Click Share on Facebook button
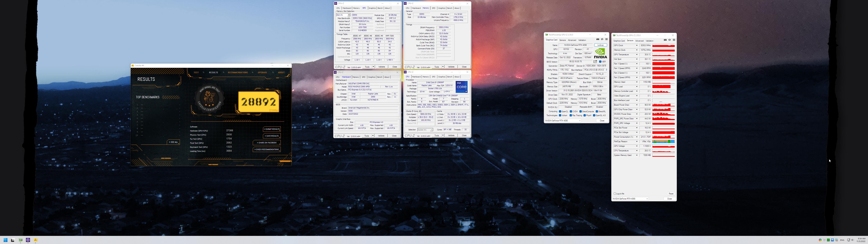868x244 pixels. click(267, 143)
